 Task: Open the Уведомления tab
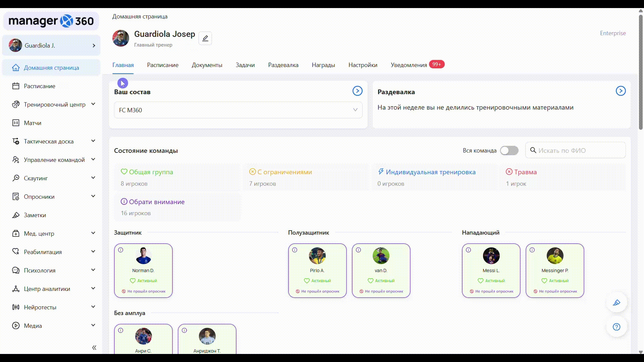[x=409, y=65]
